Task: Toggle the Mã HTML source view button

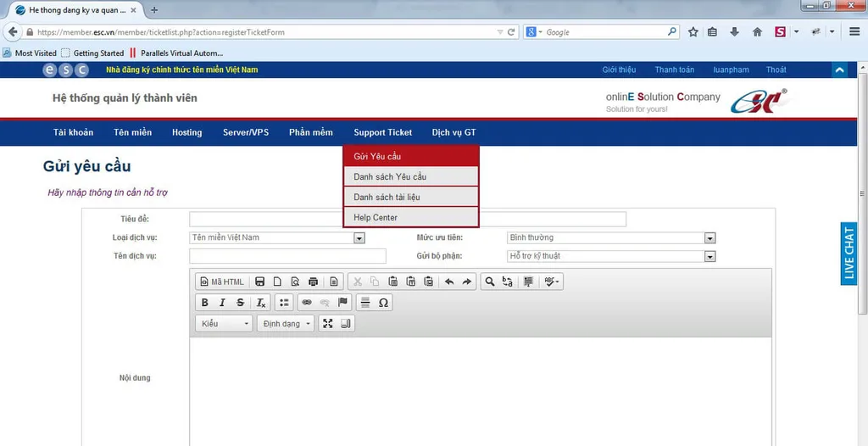Action: click(222, 282)
